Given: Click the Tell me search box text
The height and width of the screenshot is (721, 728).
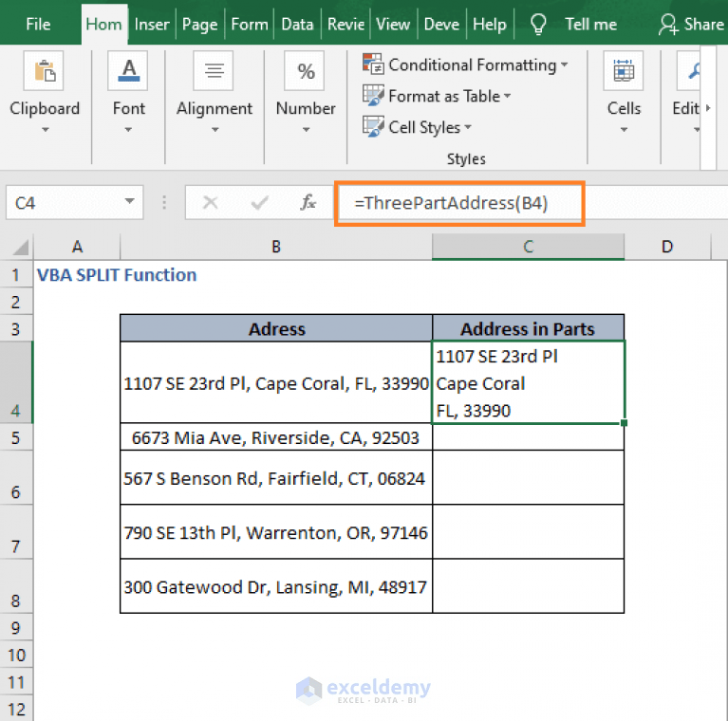Looking at the screenshot, I should pos(590,24).
